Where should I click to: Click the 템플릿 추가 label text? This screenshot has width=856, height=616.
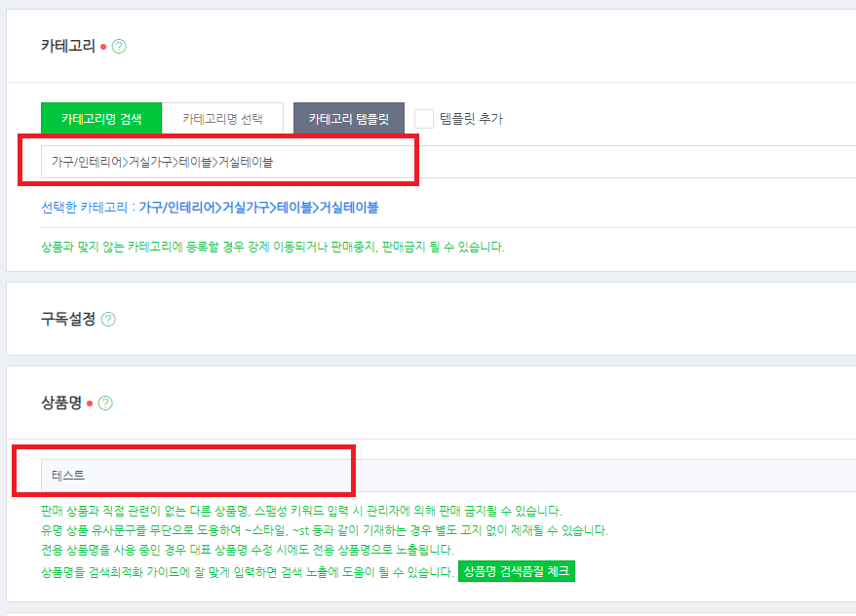(x=471, y=118)
